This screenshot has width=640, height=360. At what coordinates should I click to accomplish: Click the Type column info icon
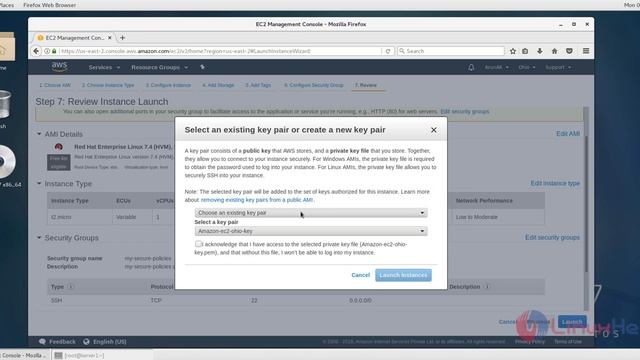click(x=70, y=287)
